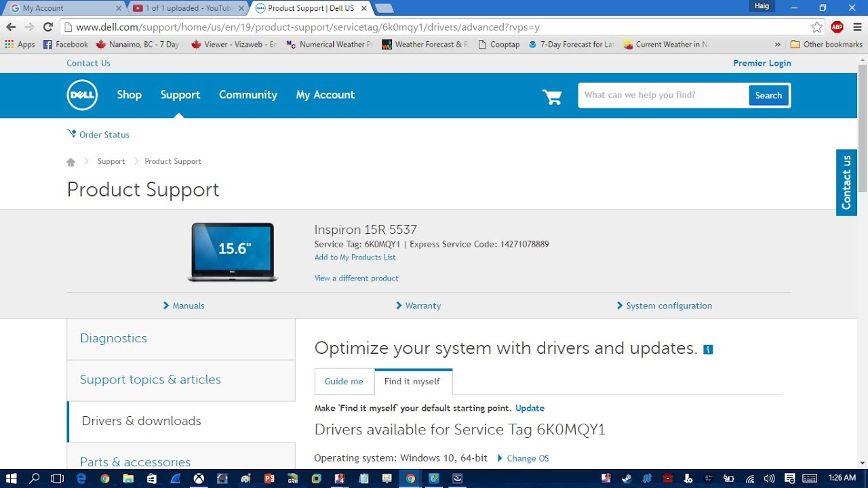Click the Adblock Plus extension icon
The width and height of the screenshot is (868, 488).
point(837,27)
